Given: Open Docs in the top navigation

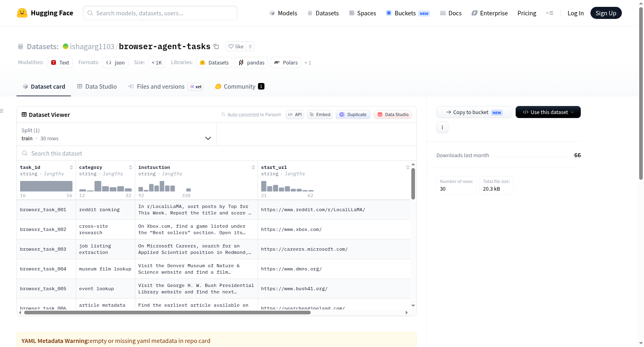Looking at the screenshot, I should [x=451, y=13].
